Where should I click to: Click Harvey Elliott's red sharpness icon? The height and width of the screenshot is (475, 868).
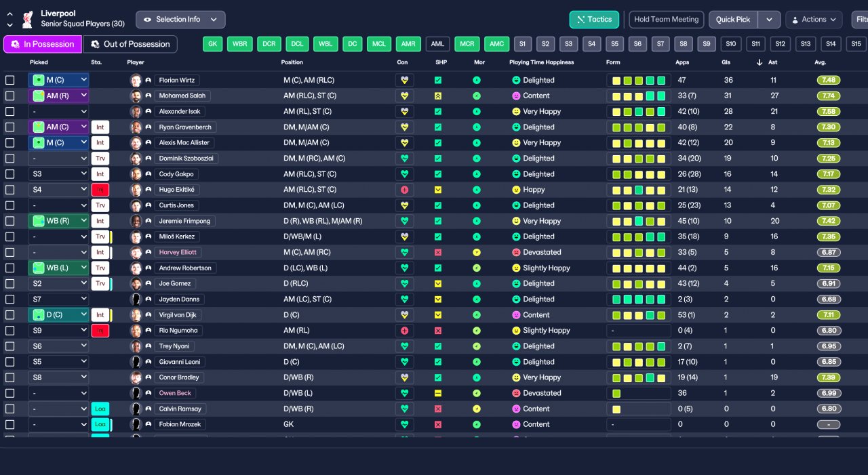coord(438,252)
